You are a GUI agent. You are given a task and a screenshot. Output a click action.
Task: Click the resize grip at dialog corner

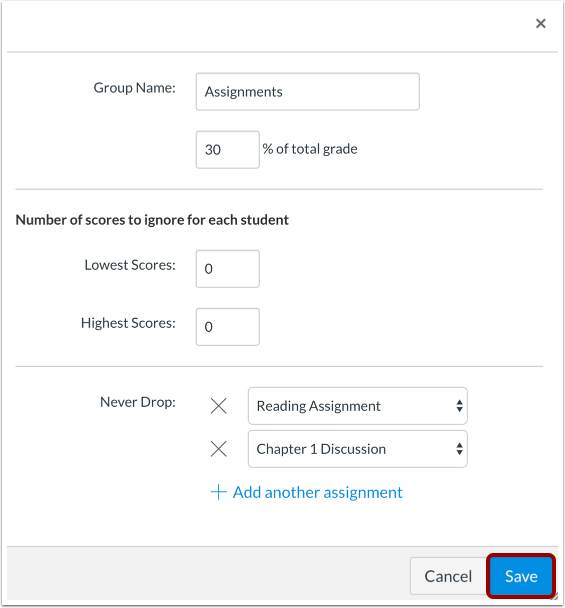(x=554, y=596)
